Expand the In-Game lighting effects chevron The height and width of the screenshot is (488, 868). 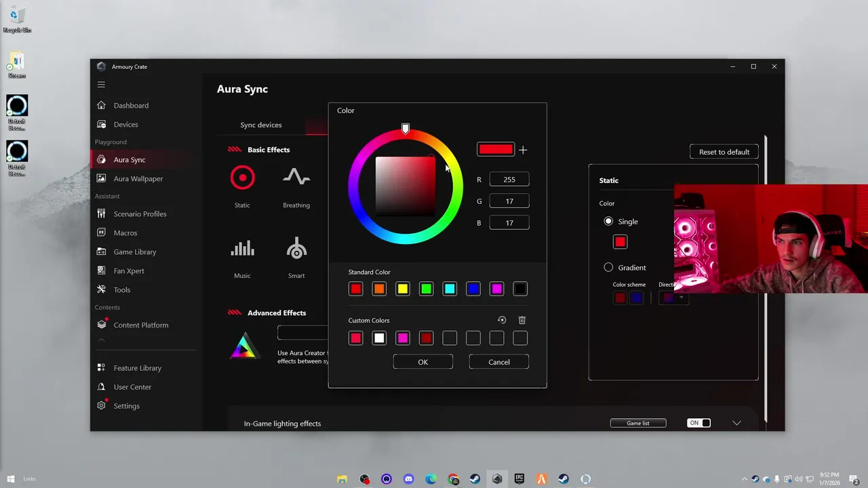point(737,423)
